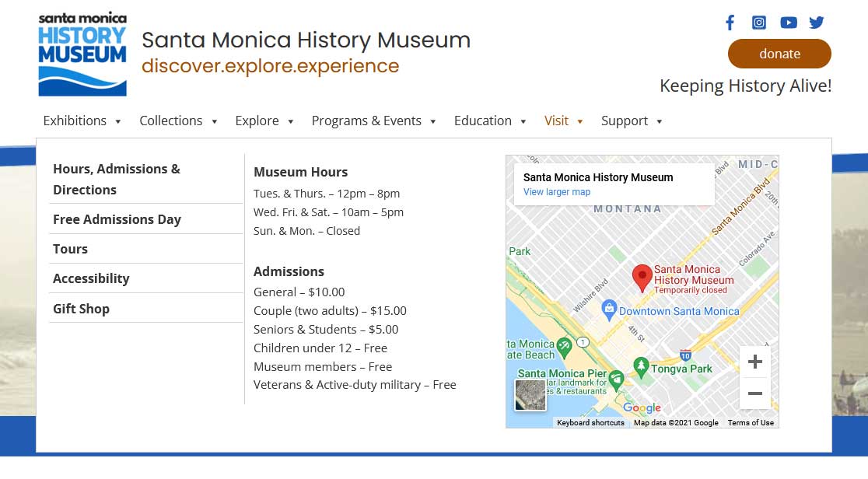This screenshot has height=479, width=868.
Task: Zoom out on the map
Action: click(754, 393)
